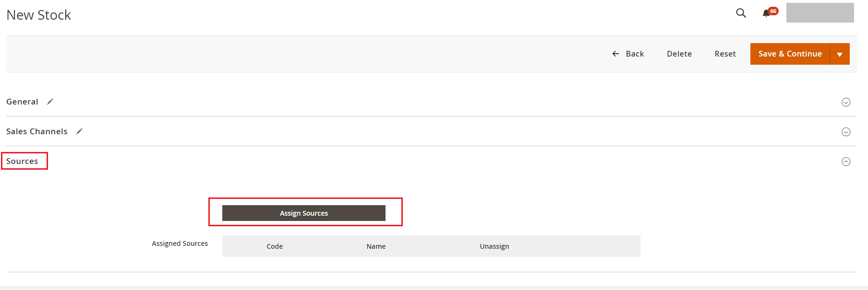Click the Delete button
The width and height of the screenshot is (868, 290).
pos(679,54)
